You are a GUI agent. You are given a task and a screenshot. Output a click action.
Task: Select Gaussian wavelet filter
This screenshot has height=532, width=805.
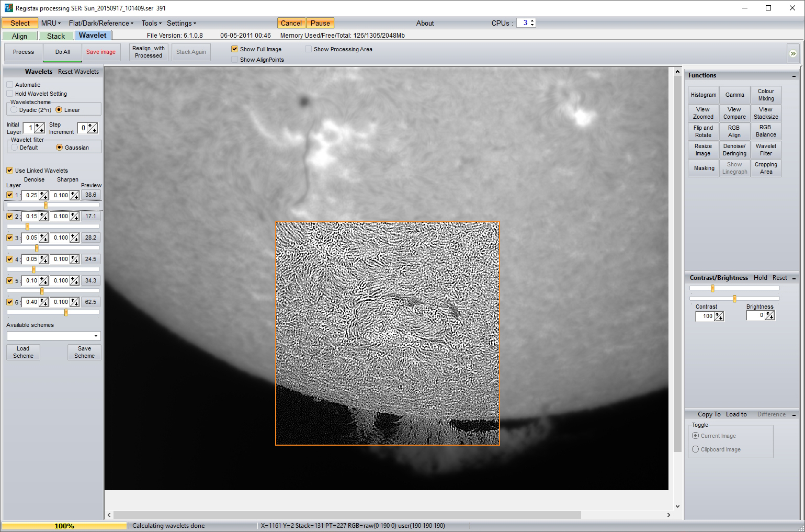coord(59,148)
